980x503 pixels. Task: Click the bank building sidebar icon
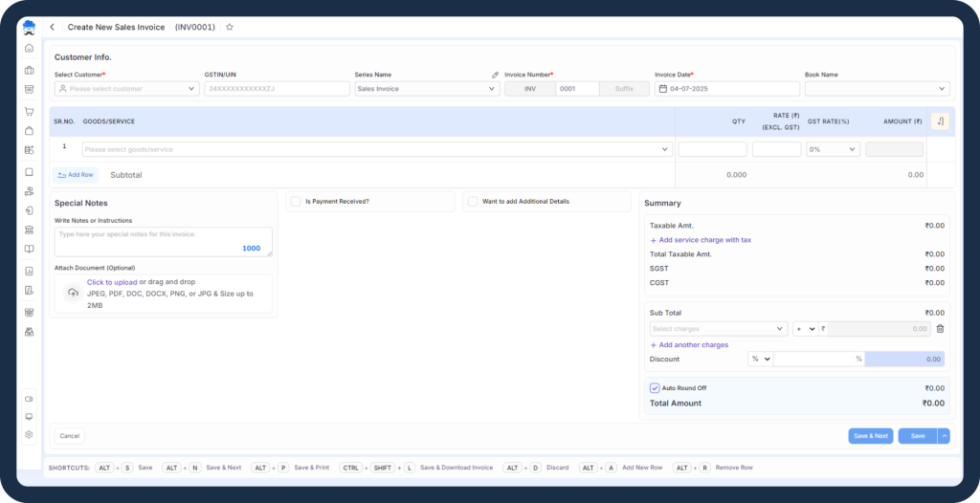click(29, 230)
